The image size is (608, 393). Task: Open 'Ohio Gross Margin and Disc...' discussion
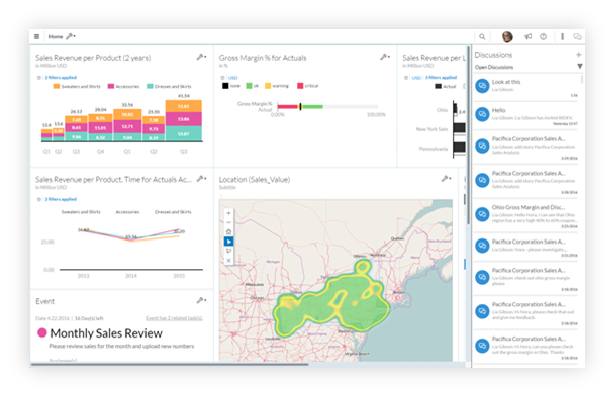(526, 215)
